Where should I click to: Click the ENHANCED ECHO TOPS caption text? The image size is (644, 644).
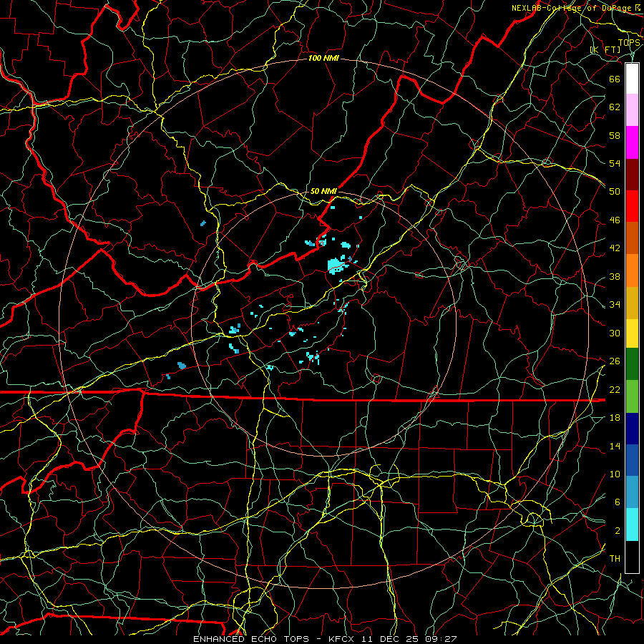(x=251, y=639)
